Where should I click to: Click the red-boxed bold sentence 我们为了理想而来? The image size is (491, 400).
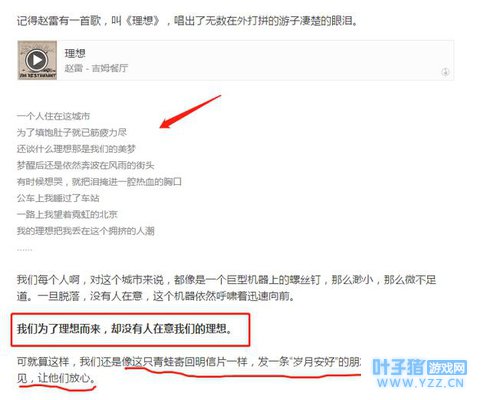pos(124,329)
